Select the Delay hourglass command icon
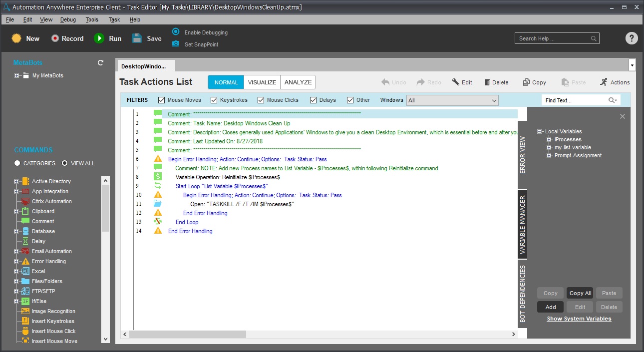 point(26,241)
